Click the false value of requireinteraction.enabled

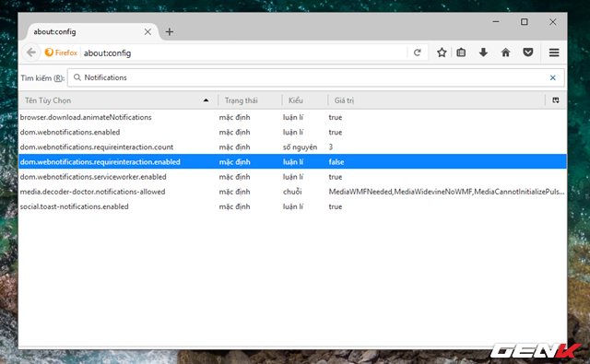tap(336, 162)
